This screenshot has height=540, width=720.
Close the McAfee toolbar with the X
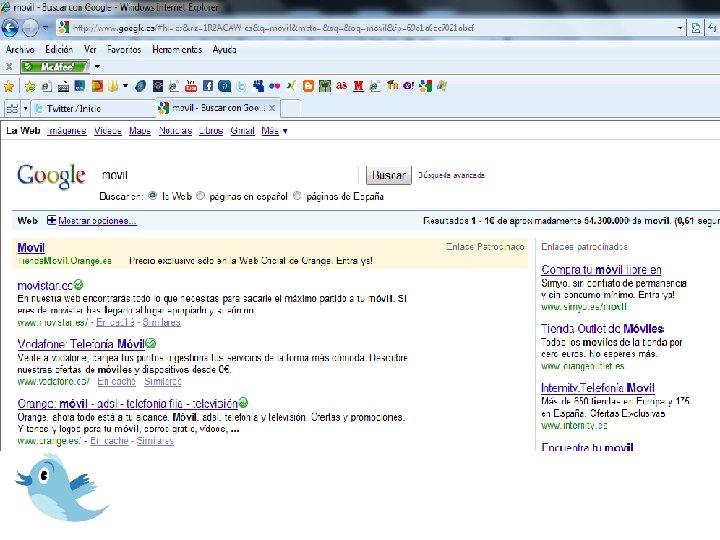tap(9, 67)
